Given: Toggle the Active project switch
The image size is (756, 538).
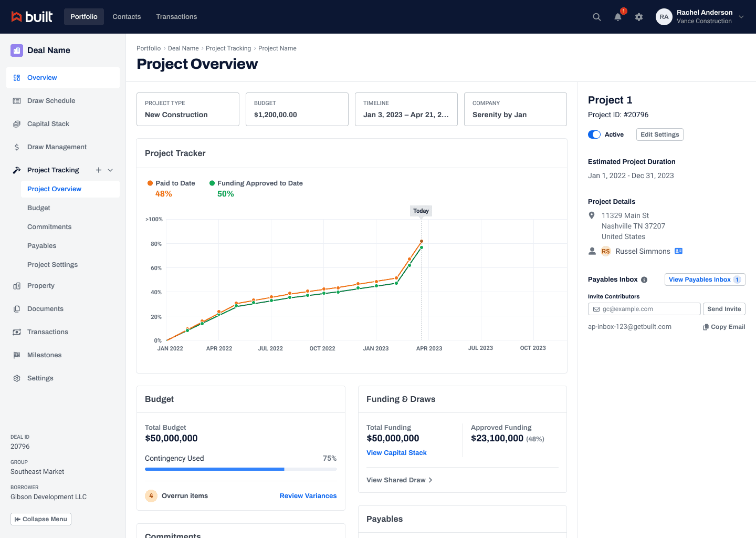Looking at the screenshot, I should tap(594, 134).
